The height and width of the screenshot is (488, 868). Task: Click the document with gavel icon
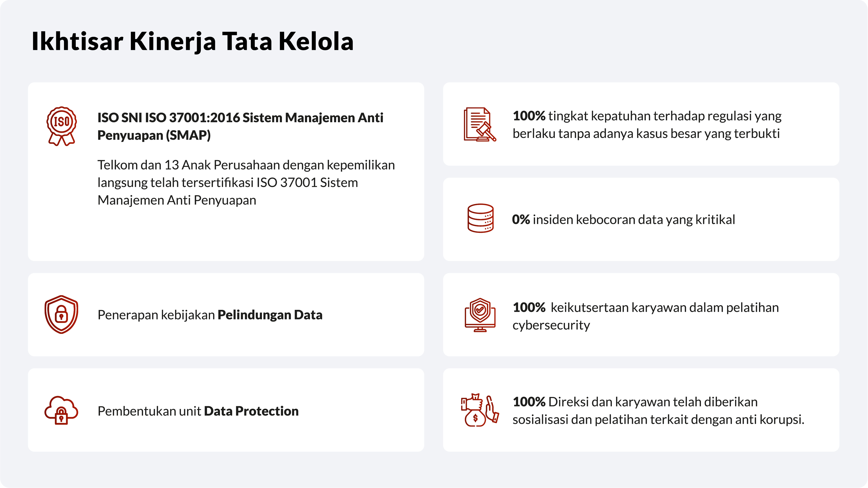(479, 124)
